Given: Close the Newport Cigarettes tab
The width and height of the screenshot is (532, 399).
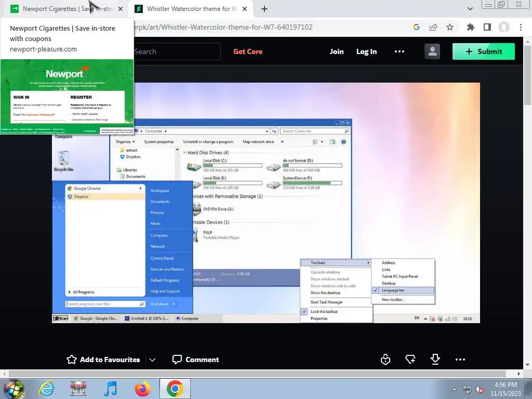Looking at the screenshot, I should tap(121, 9).
